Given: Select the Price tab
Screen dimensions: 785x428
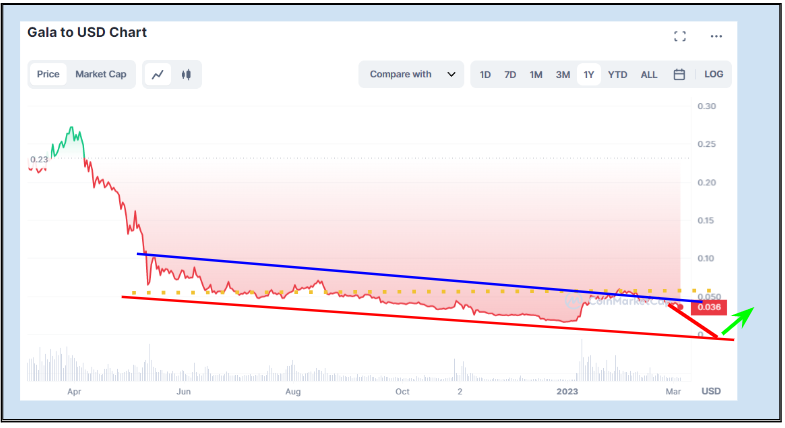Looking at the screenshot, I should point(48,74).
